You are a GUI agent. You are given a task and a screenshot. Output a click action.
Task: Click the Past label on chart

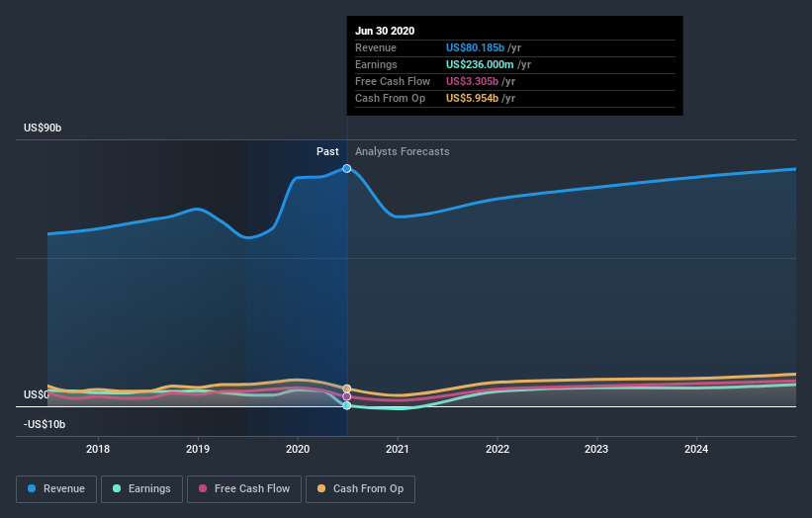coord(327,151)
